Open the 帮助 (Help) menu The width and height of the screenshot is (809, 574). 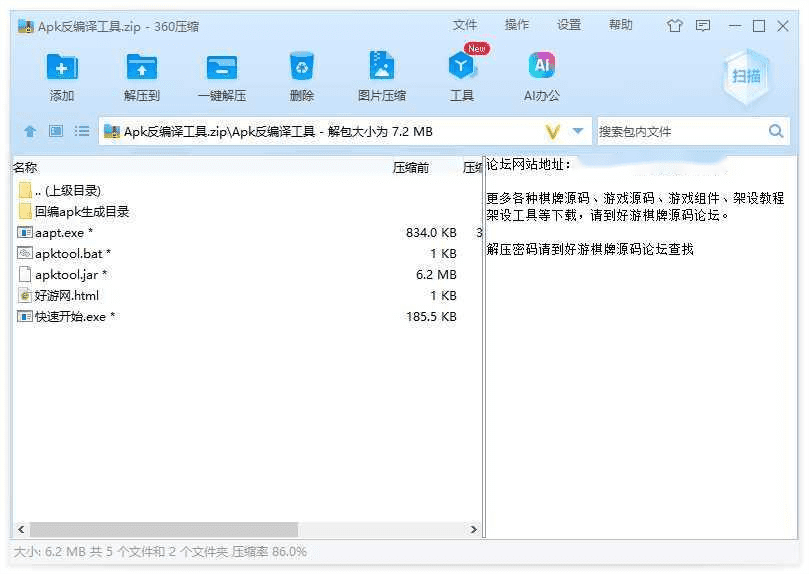620,25
